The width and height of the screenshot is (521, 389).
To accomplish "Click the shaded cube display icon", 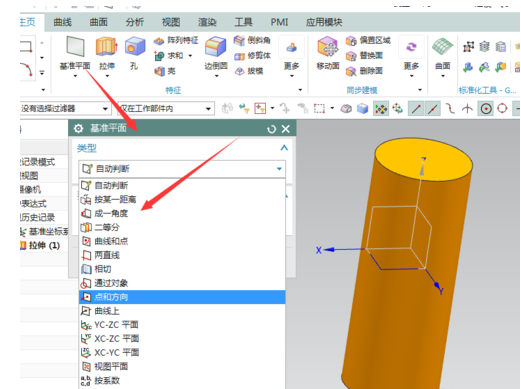I will click(x=363, y=109).
